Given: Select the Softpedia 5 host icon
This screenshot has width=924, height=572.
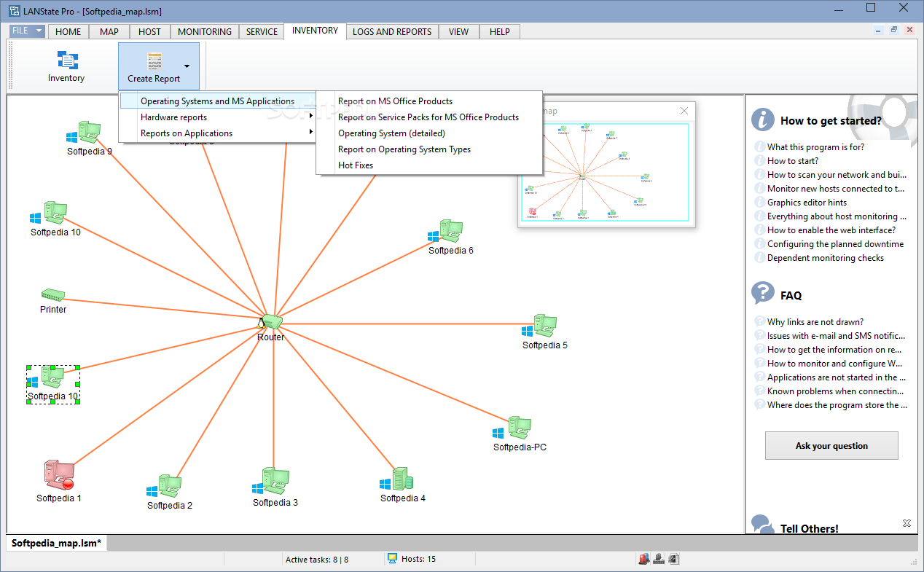Looking at the screenshot, I should click(x=540, y=326).
